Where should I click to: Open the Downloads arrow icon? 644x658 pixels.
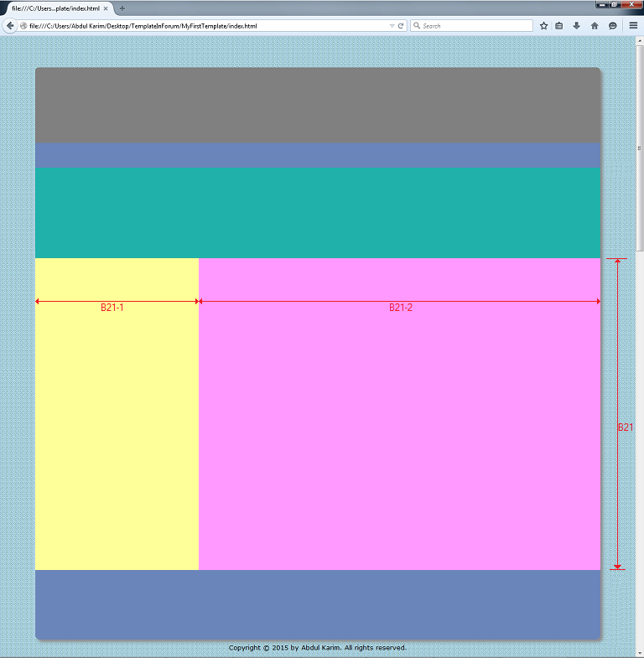(577, 26)
